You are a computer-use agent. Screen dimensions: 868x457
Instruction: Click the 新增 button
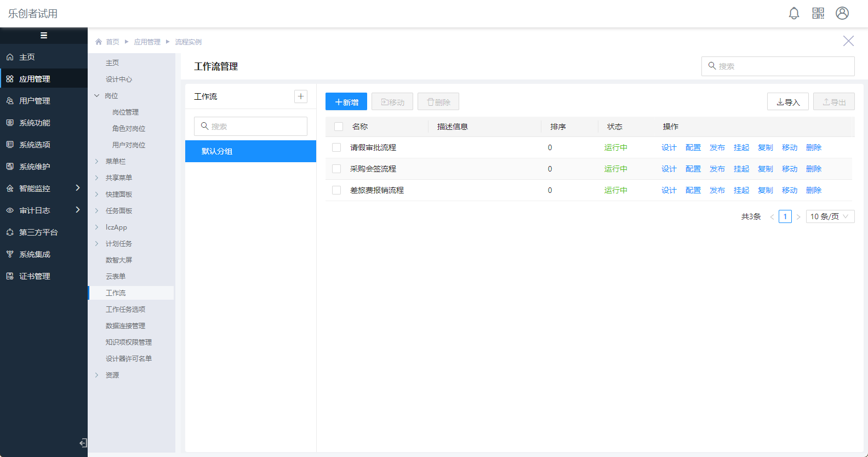coord(346,102)
